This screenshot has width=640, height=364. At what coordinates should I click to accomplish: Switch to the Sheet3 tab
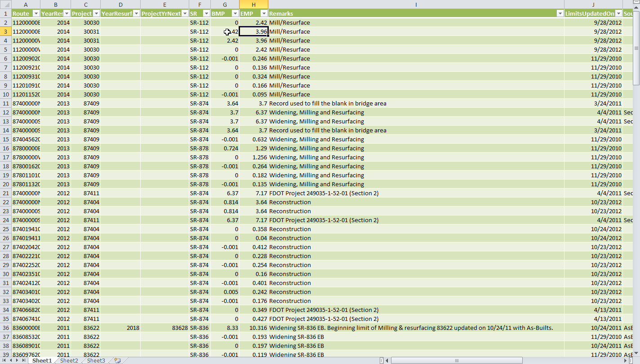(x=96, y=360)
